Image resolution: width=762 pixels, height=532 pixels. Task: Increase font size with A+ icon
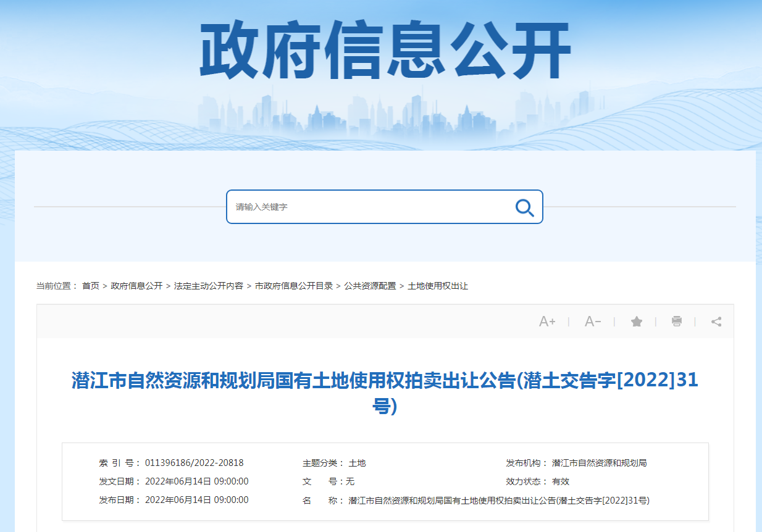pyautogui.click(x=547, y=322)
